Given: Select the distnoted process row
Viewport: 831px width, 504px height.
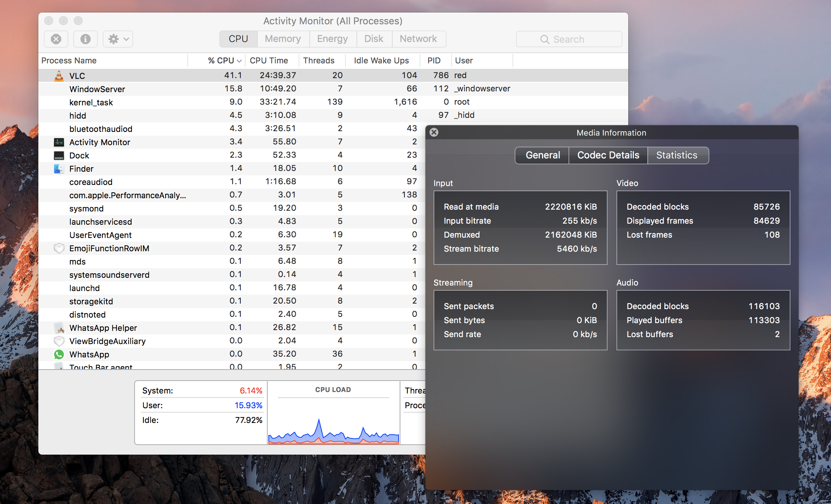Looking at the screenshot, I should [232, 314].
